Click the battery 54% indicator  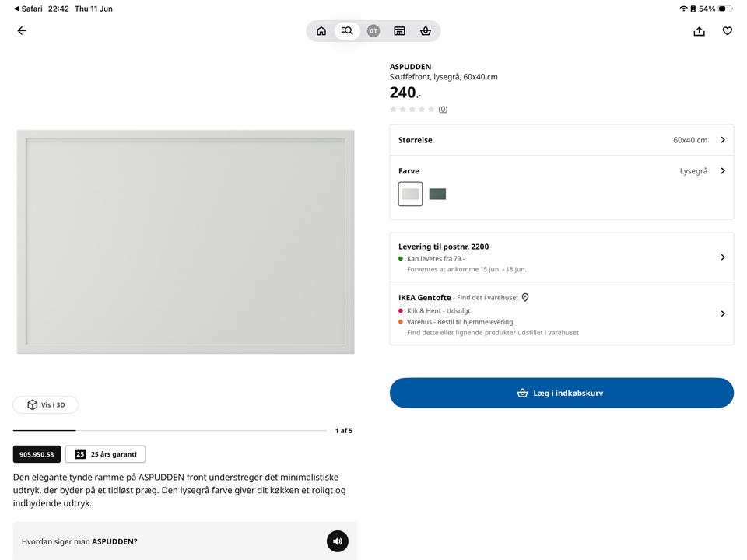point(715,9)
